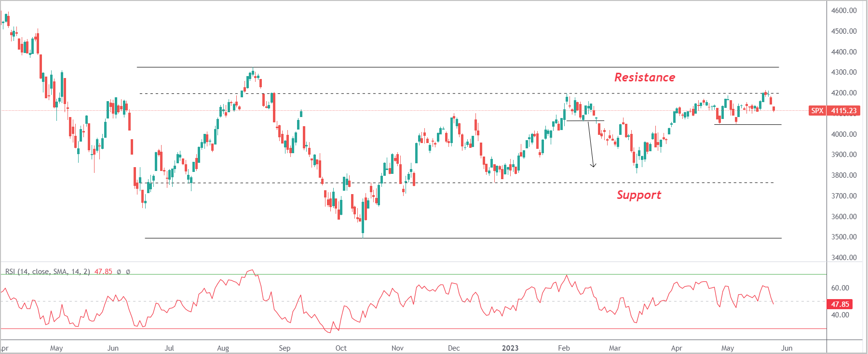Select the short horizontal line under May candles

(748, 125)
